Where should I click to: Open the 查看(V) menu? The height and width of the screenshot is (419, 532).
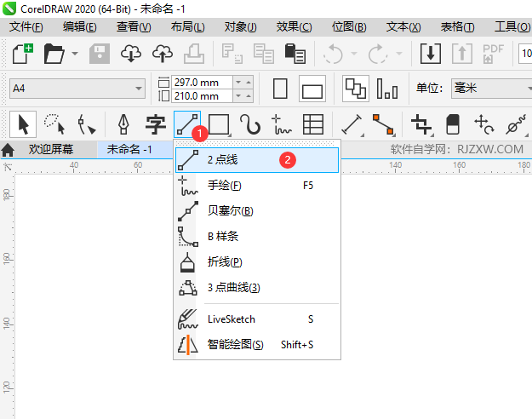pos(134,26)
